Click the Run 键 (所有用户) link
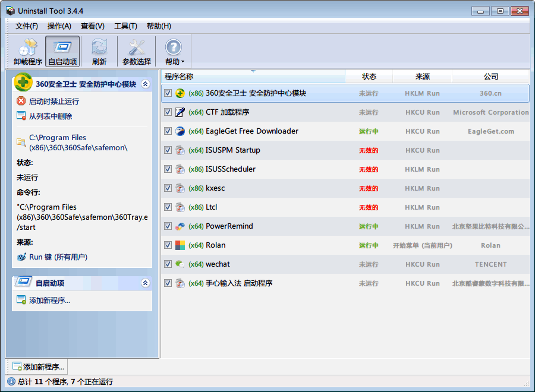The height and width of the screenshot is (392, 535). tap(58, 257)
